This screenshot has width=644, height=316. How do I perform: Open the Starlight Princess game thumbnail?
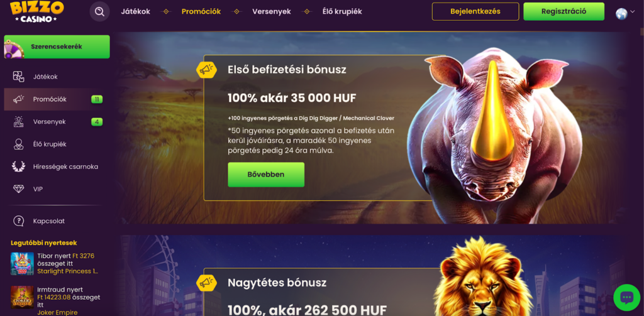(x=22, y=263)
